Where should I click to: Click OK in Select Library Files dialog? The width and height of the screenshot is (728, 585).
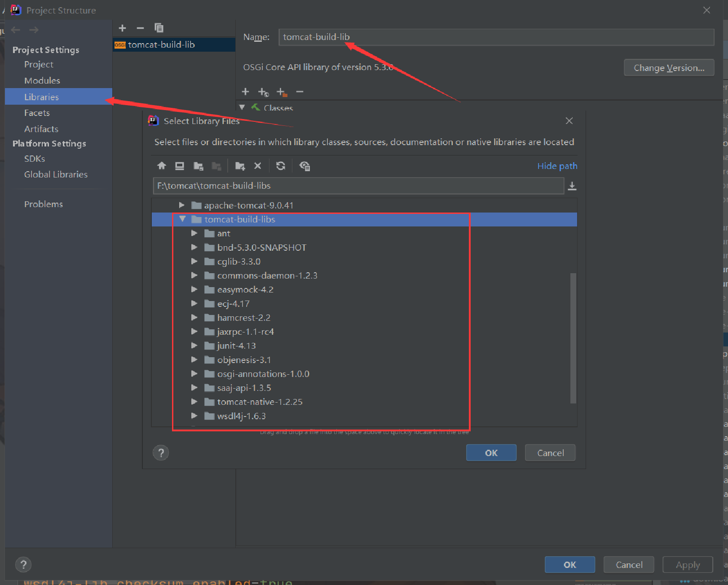491,452
